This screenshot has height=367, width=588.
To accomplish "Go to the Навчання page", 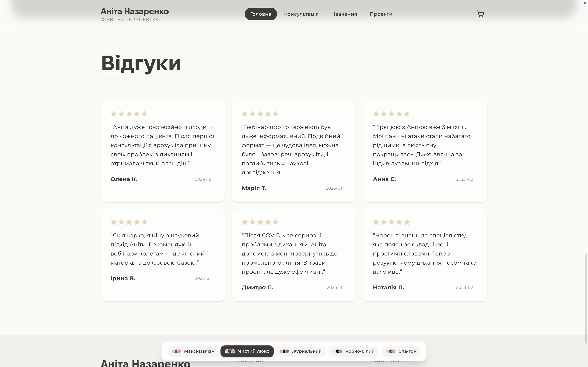I will click(344, 14).
